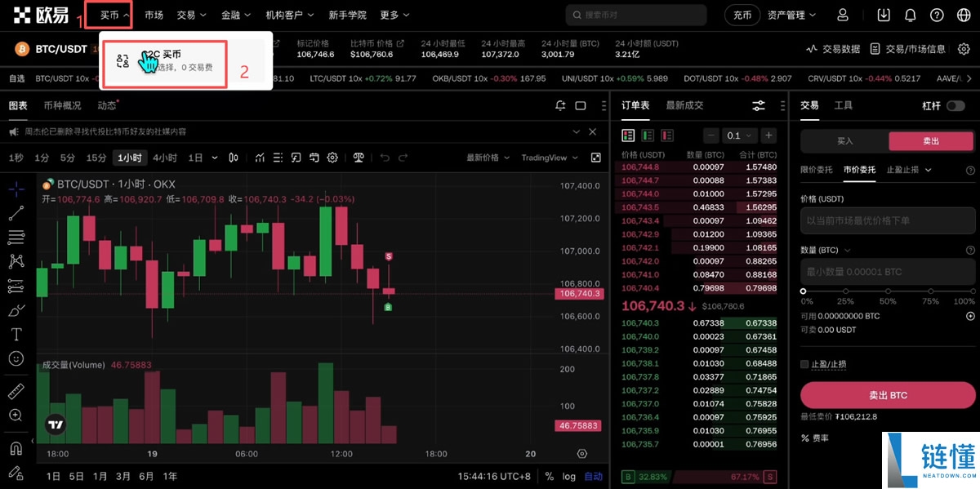Select the 1年 date range
This screenshot has width=980, height=489.
pyautogui.click(x=171, y=477)
